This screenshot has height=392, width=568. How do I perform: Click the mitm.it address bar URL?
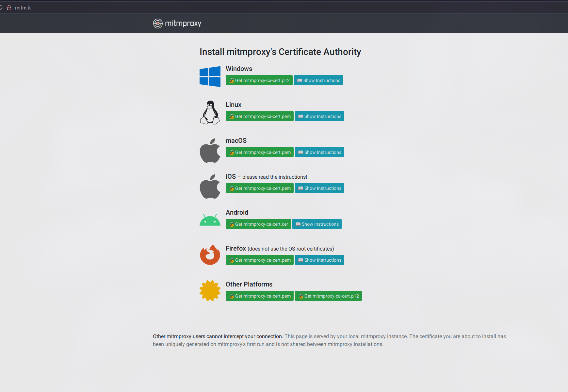23,8
